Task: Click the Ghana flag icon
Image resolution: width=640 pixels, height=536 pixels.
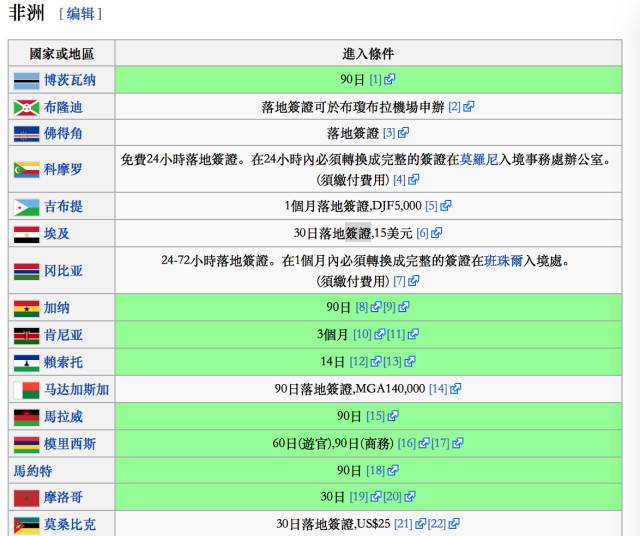Action: click(x=26, y=308)
